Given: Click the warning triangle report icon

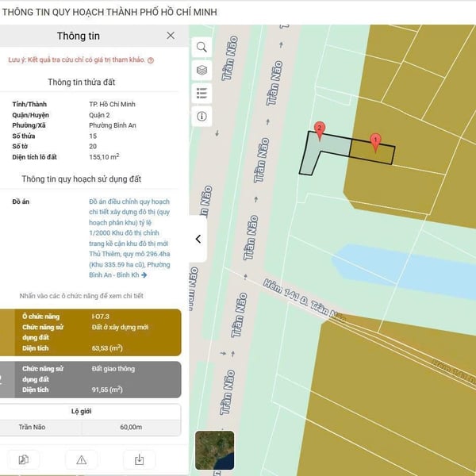Looking at the screenshot, I should click(x=82, y=459).
